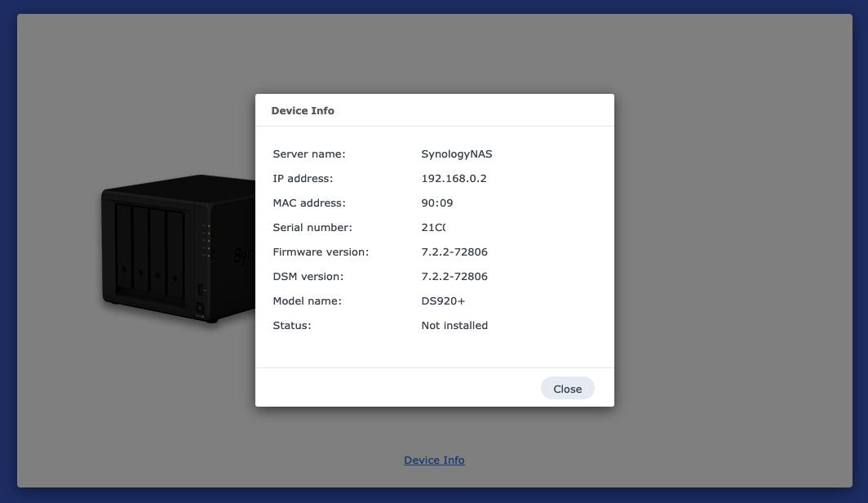Select the IP address 192.168.0.2
This screenshot has height=503, width=868.
(454, 178)
